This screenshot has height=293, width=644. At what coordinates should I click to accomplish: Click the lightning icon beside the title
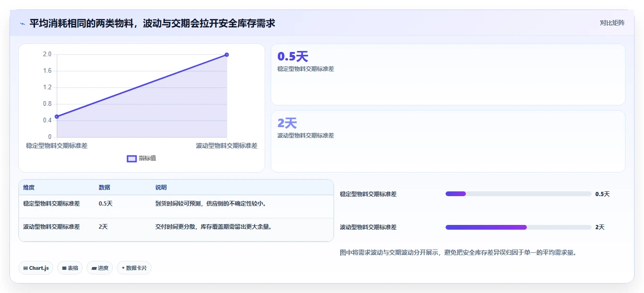tap(22, 23)
